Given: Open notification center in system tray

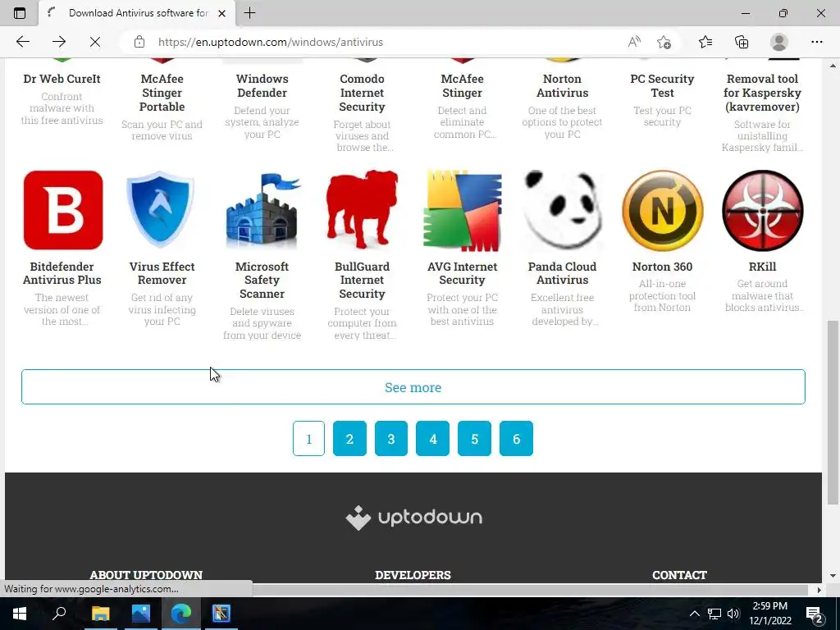Looking at the screenshot, I should click(815, 614).
